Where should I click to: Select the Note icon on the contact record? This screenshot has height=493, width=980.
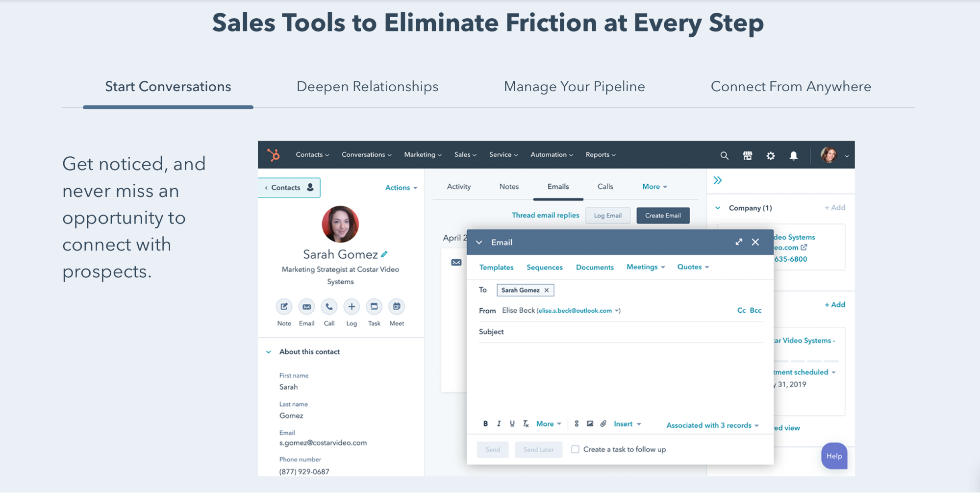point(284,307)
